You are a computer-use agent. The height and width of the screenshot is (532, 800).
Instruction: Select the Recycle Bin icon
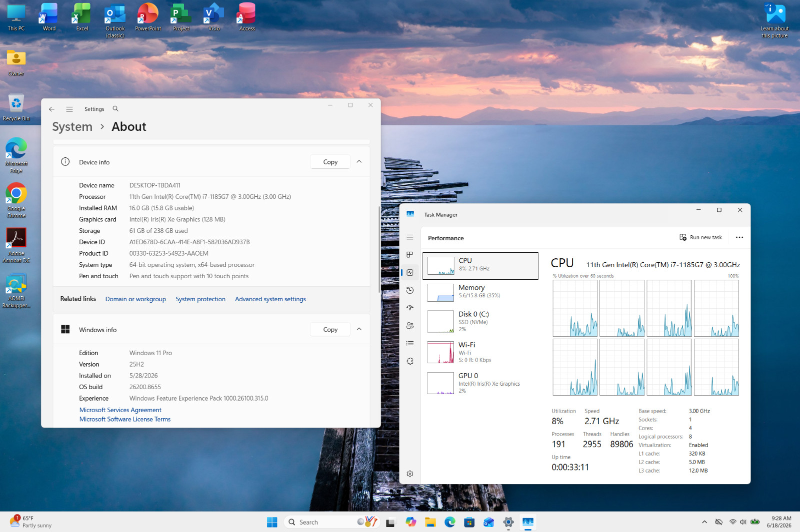[x=16, y=108]
